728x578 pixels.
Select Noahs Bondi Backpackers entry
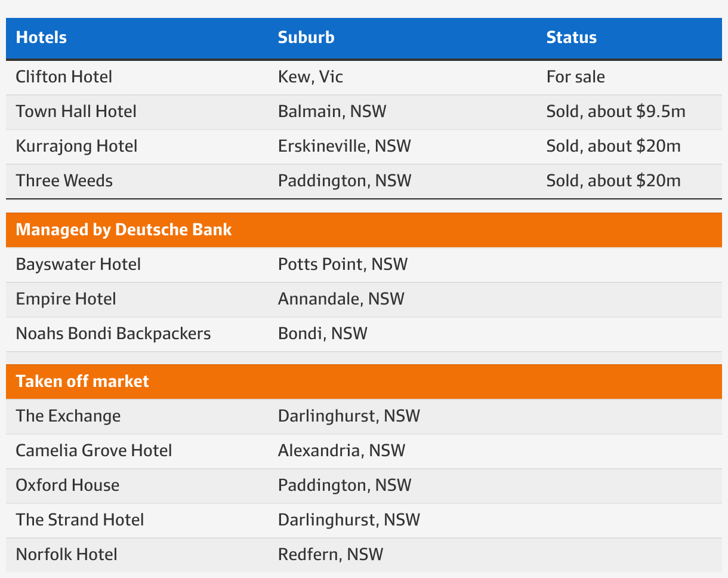(113, 334)
